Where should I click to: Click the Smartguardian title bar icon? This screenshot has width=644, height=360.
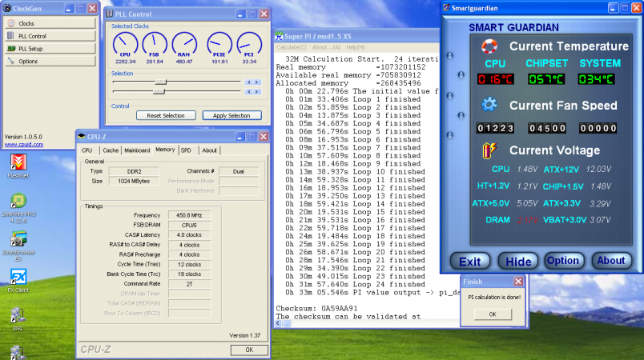[x=446, y=8]
